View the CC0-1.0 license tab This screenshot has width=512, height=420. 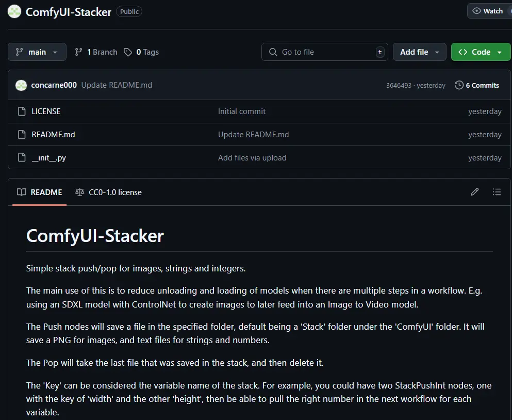[114, 191]
